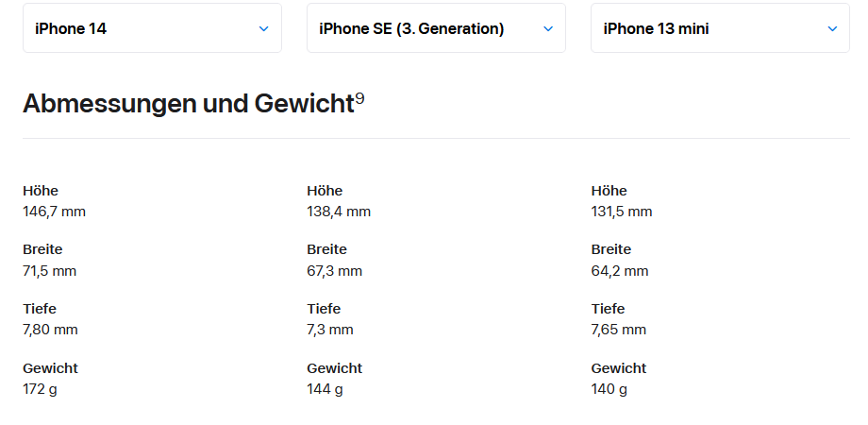Click the iPhone SE weight value 144 g
The image size is (868, 425).
(x=325, y=389)
